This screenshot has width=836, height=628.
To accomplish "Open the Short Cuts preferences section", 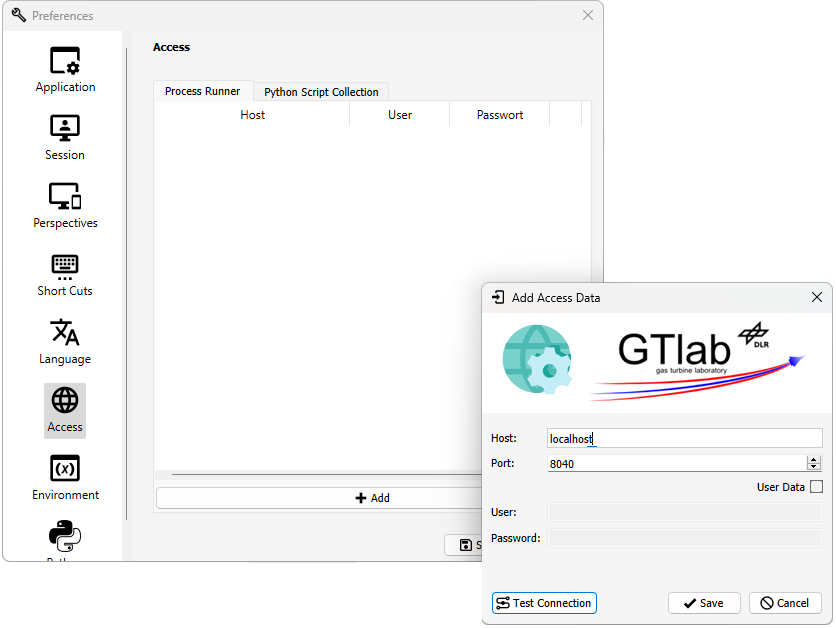I will (x=65, y=274).
